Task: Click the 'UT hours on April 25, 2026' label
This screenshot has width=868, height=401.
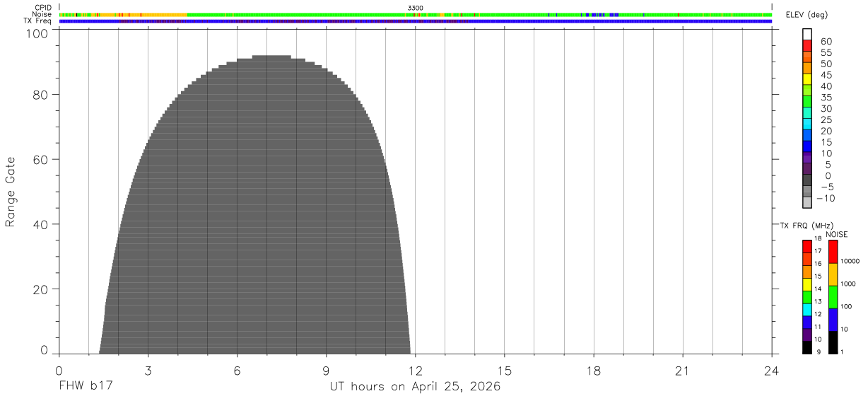Action: coord(415,387)
